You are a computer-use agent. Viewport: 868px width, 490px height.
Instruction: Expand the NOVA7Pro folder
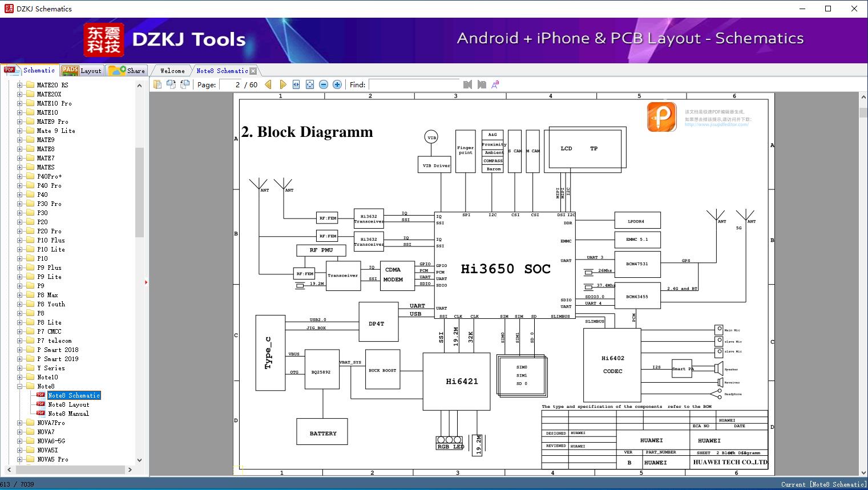coord(20,423)
